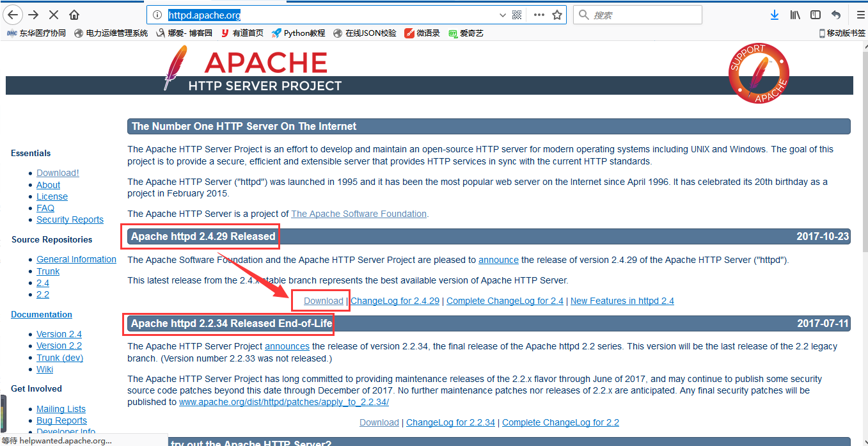Open ChangeLog for 2.4.29

tap(395, 301)
